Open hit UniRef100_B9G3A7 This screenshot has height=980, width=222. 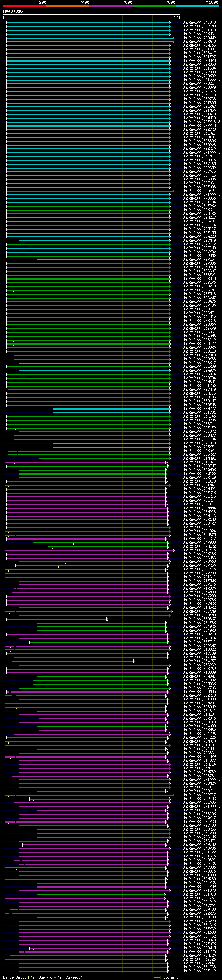click(x=199, y=271)
